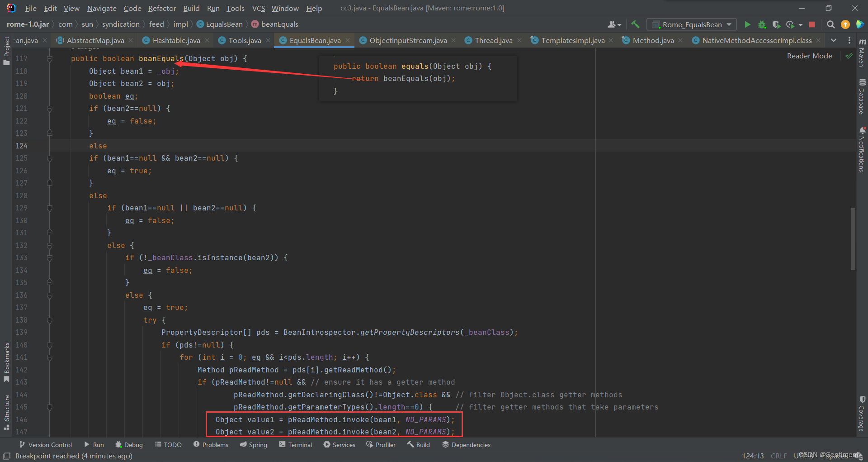Viewport: 868px width, 462px height.
Task: Open the VCS menu
Action: [259, 8]
